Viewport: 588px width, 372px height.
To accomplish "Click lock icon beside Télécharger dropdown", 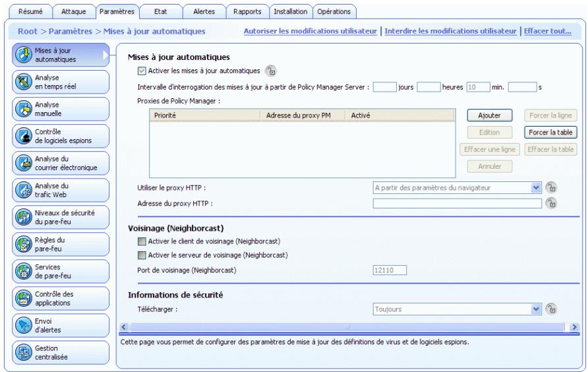I will click(551, 309).
